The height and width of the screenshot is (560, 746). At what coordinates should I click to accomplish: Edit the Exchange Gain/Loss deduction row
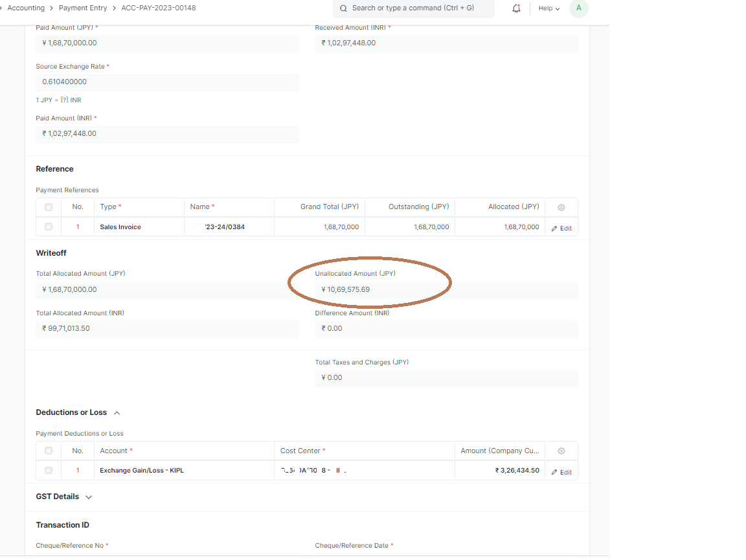tap(561, 472)
